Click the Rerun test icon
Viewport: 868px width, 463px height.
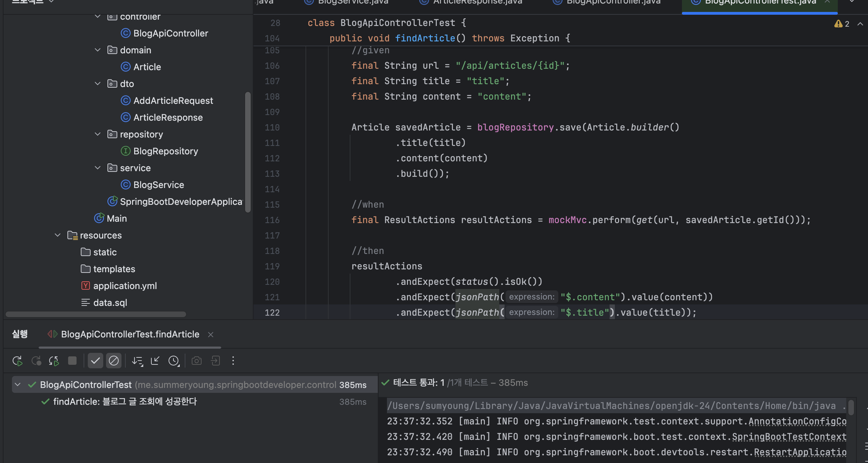pyautogui.click(x=17, y=361)
